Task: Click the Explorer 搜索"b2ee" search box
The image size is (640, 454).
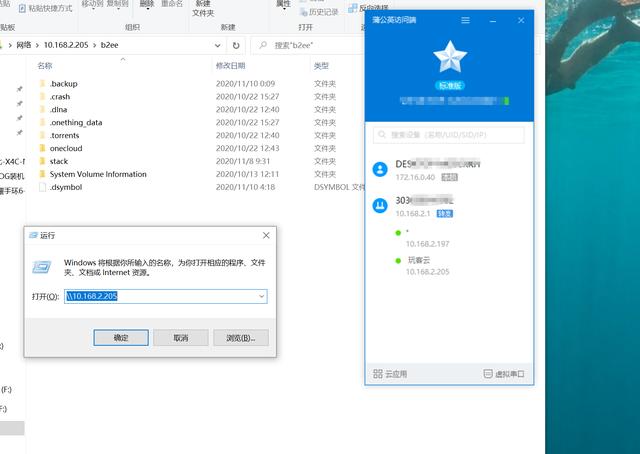Action: (308, 45)
